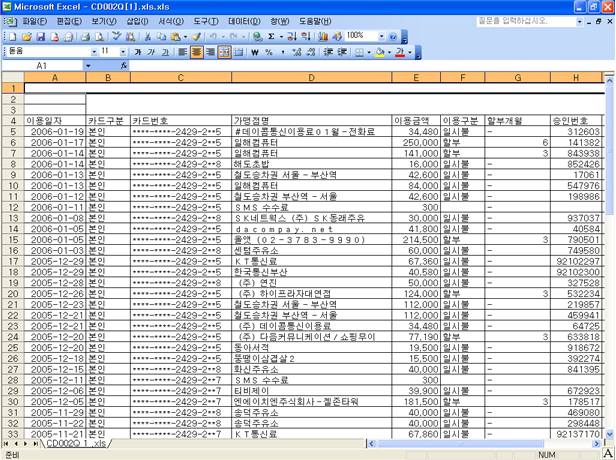616x460 pixels.
Task: Click the Cut scissors icon
Action: (146, 36)
